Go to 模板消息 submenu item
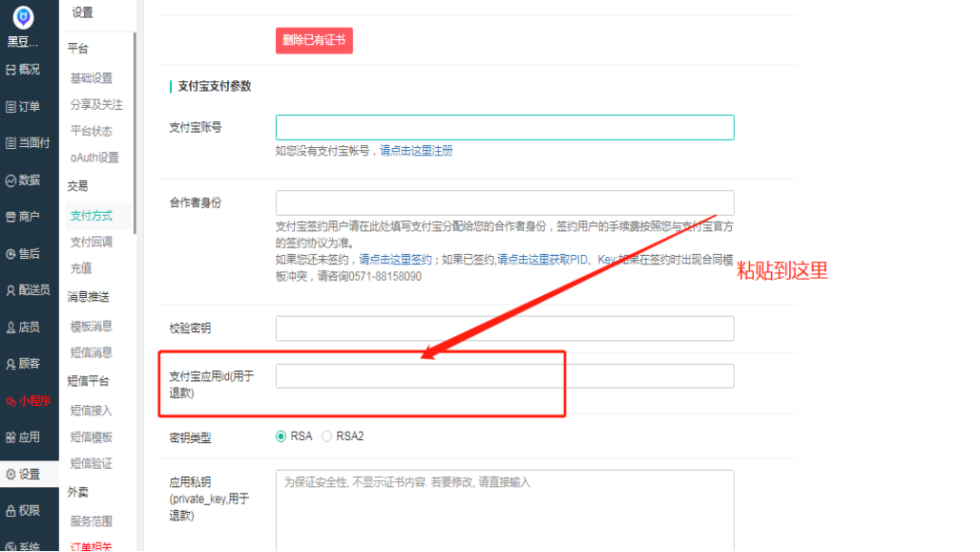The height and width of the screenshot is (552, 980). coord(92,326)
